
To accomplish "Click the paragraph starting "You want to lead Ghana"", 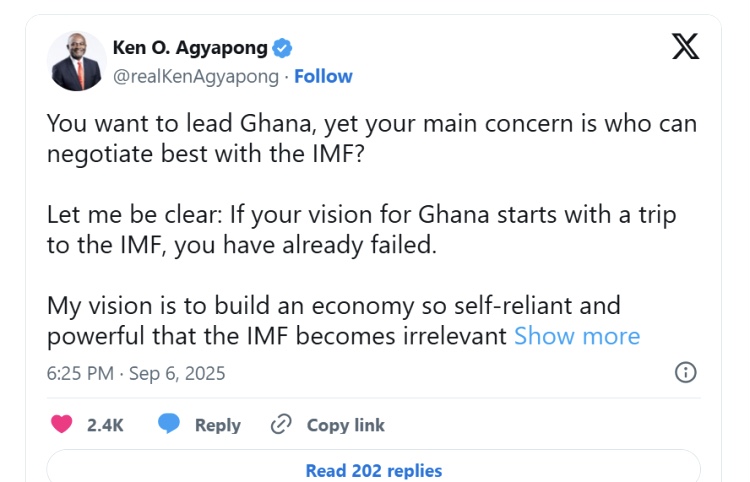I will pos(372,140).
